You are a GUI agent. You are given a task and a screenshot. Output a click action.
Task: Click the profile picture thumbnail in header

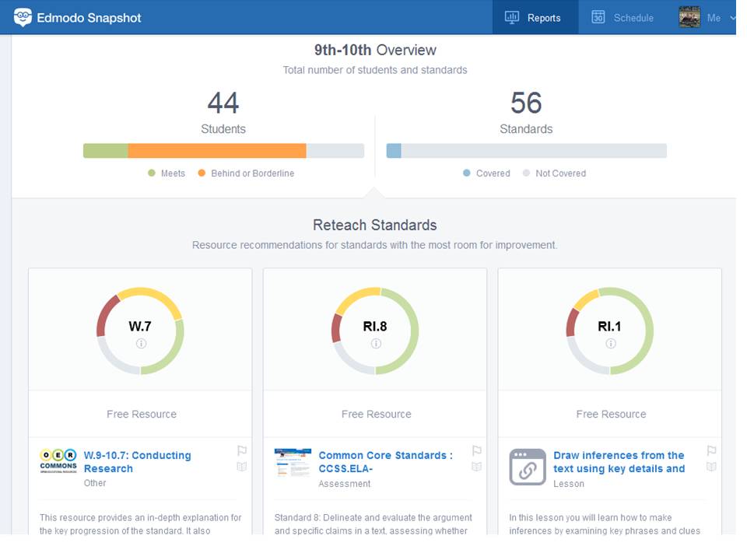click(689, 17)
